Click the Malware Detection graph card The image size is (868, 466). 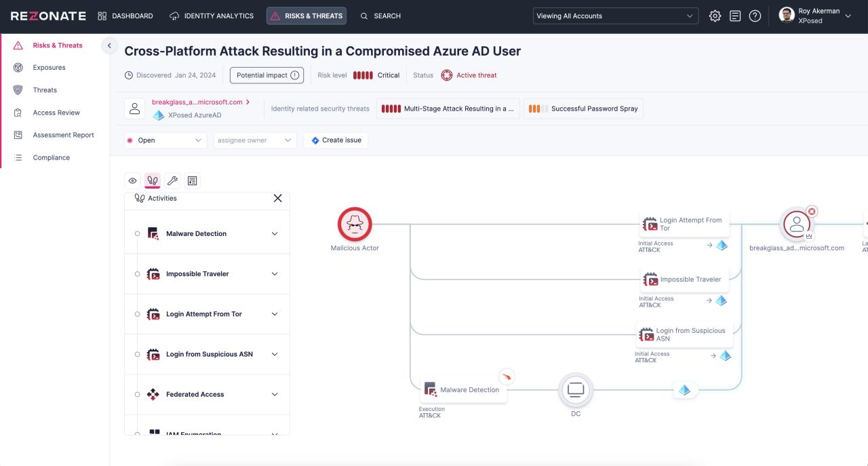[464, 389]
